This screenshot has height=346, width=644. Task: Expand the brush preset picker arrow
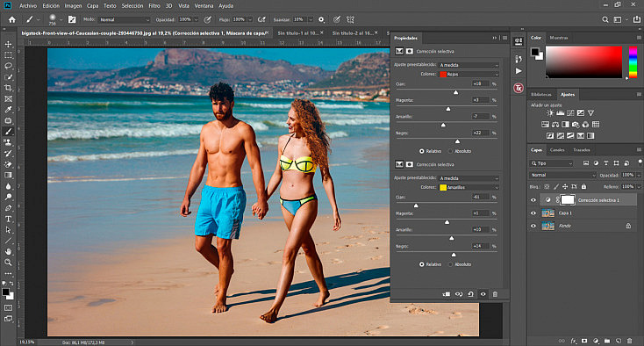61,19
